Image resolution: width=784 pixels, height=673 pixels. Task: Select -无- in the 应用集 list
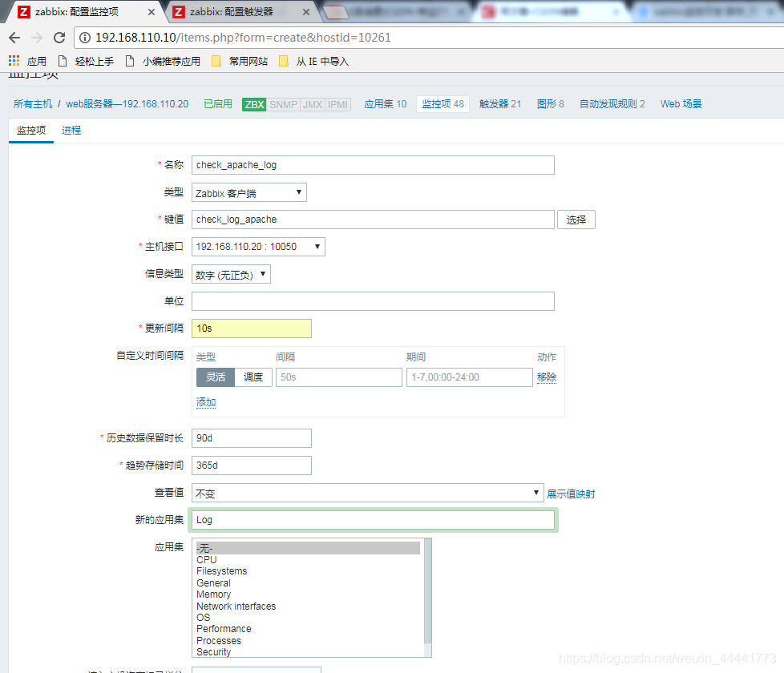(308, 548)
